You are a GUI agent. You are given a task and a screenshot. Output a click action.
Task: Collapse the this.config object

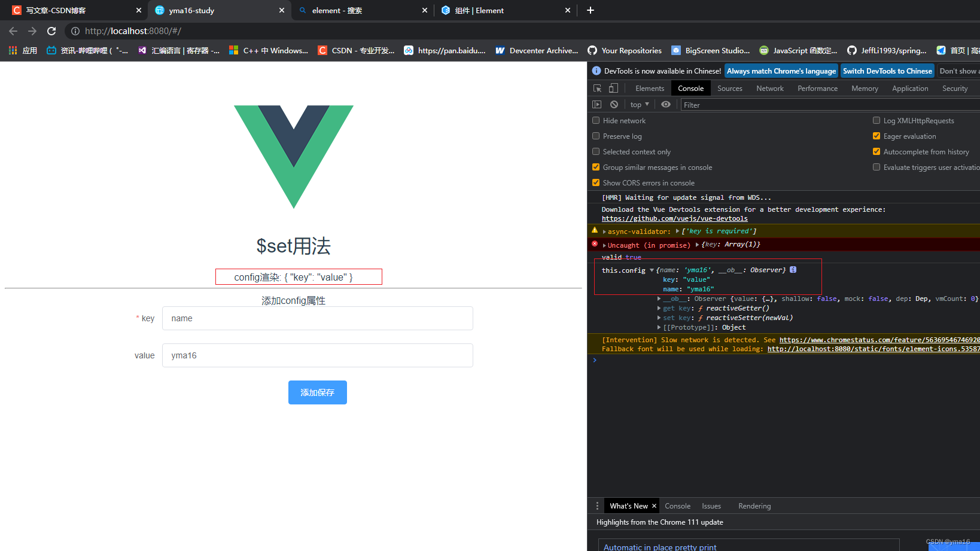[652, 270]
